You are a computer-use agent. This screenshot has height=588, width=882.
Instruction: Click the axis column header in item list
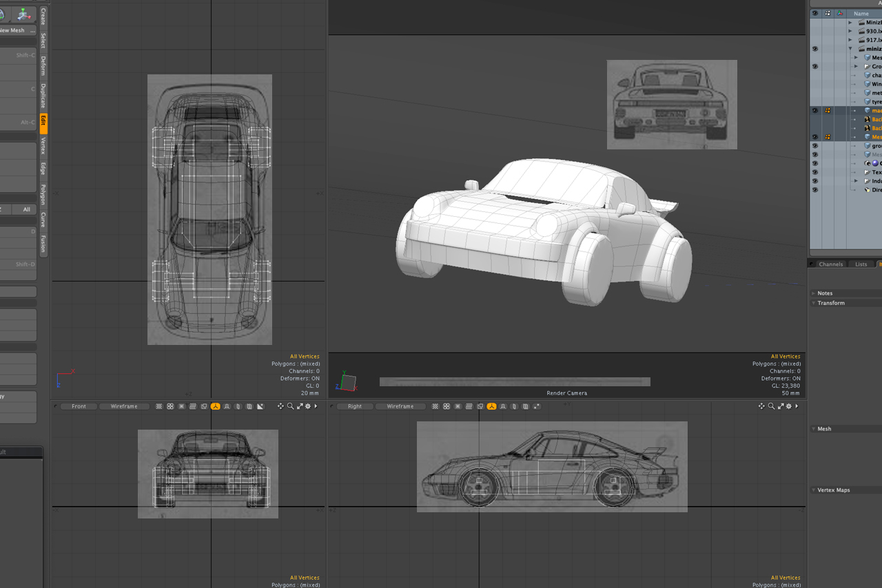(840, 13)
